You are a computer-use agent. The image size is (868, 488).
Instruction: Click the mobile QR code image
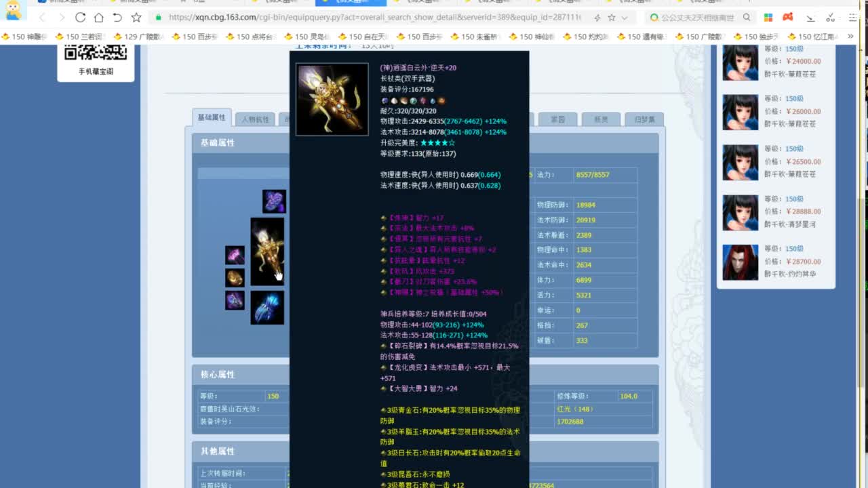pos(96,53)
